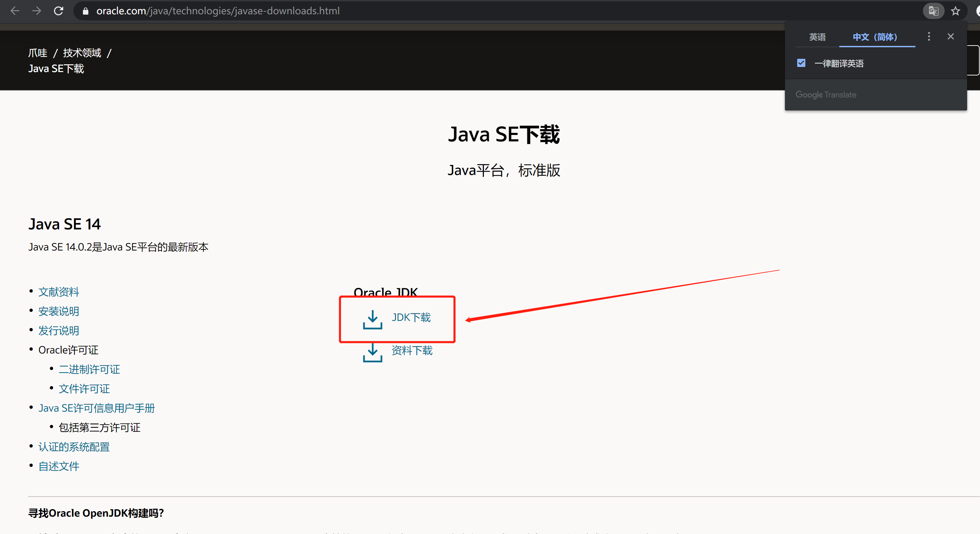Reload the page with refresh icon

tap(58, 11)
